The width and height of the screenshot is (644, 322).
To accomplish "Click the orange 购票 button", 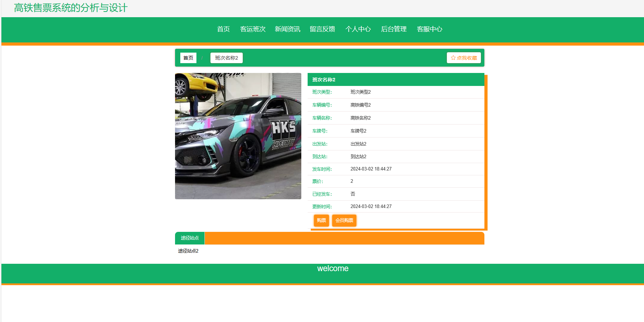I will coord(321,220).
